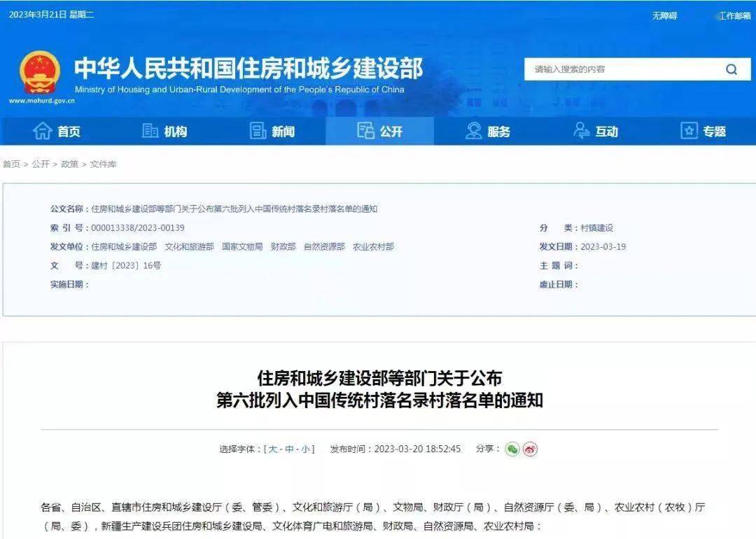Click the 无障碍 accessibility link
Image resolution: width=756 pixels, height=539 pixels.
click(664, 16)
